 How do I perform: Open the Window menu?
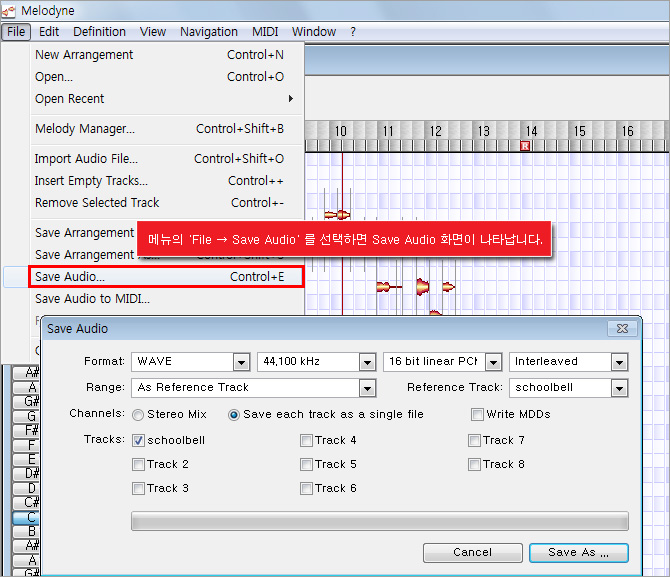pos(314,32)
